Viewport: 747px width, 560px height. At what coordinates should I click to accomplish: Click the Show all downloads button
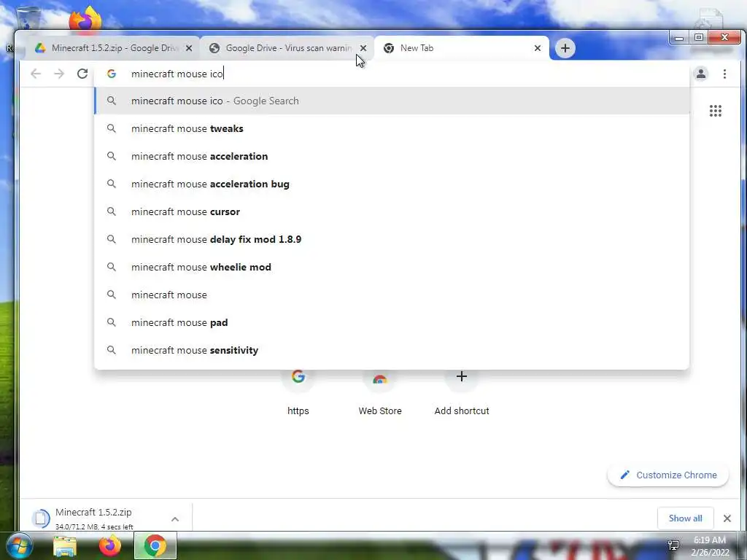(685, 518)
